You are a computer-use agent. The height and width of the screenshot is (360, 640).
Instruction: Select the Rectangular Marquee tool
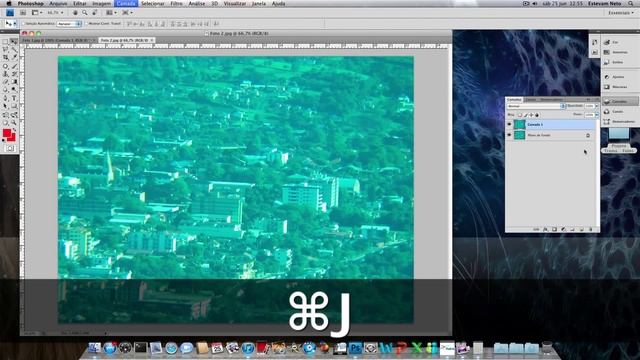point(5,41)
